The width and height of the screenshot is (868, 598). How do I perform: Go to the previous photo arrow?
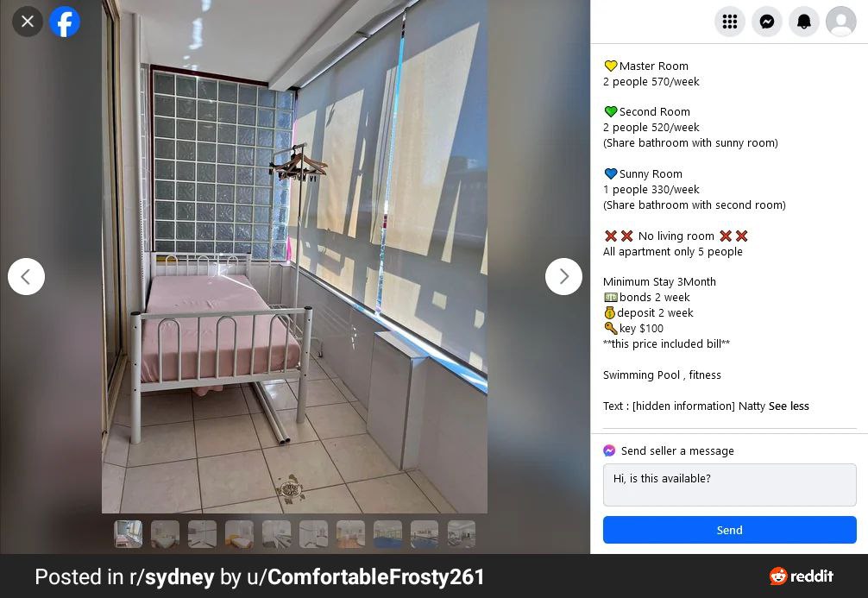point(26,276)
